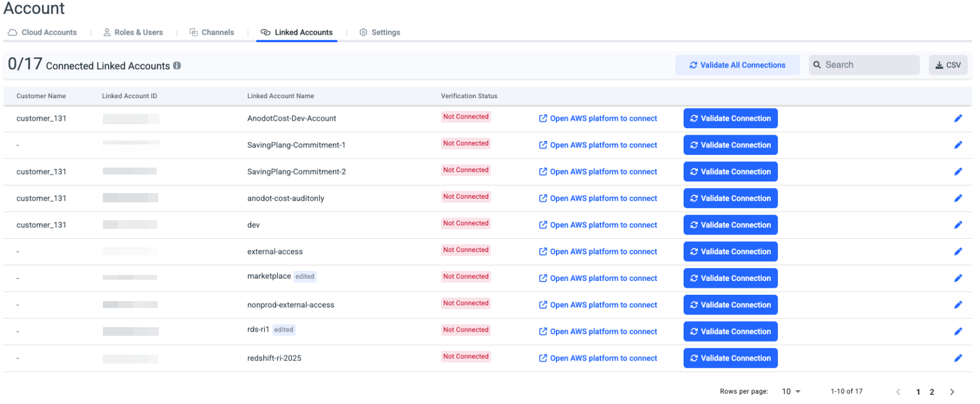980x404 pixels.
Task: Select page 1 in pagination
Action: [x=918, y=392]
